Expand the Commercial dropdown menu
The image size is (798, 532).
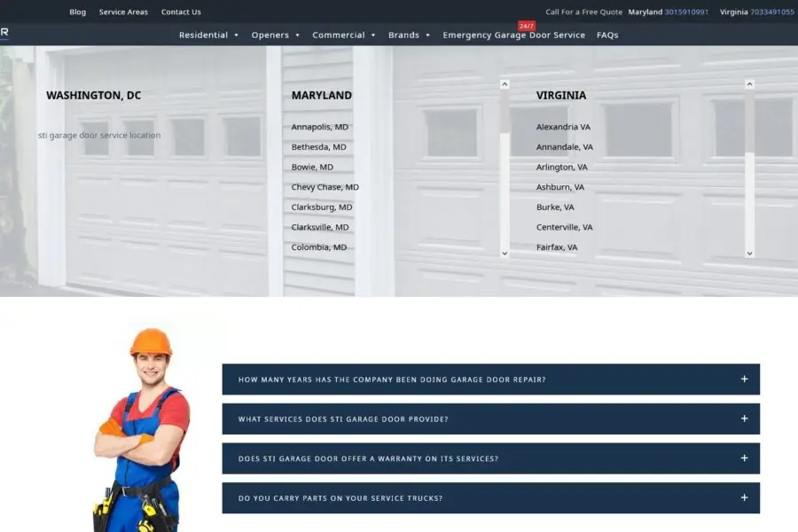(x=344, y=35)
